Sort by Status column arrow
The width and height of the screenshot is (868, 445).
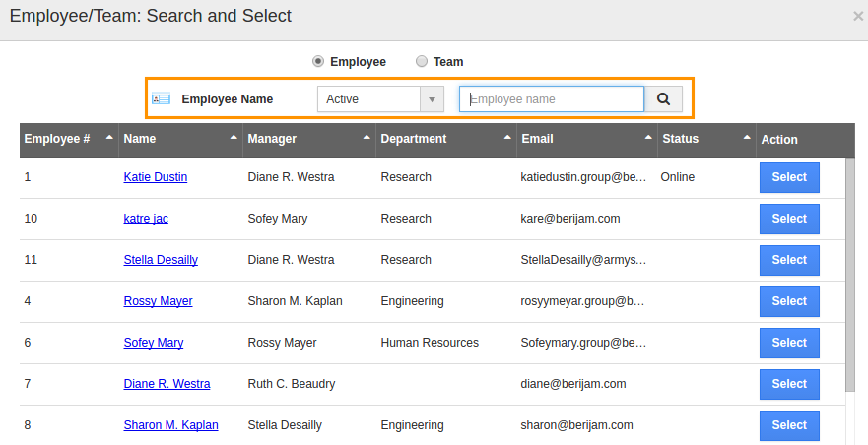coord(747,137)
